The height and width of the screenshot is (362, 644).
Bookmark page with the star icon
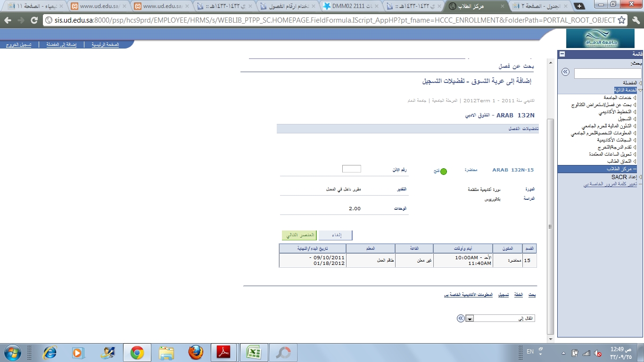pyautogui.click(x=622, y=20)
